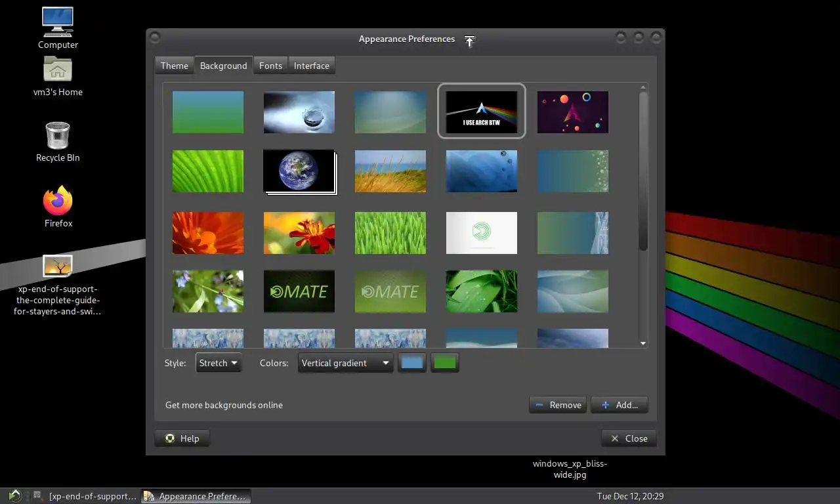The height and width of the screenshot is (504, 840).
Task: Switch to the Theme tab
Action: click(x=174, y=66)
